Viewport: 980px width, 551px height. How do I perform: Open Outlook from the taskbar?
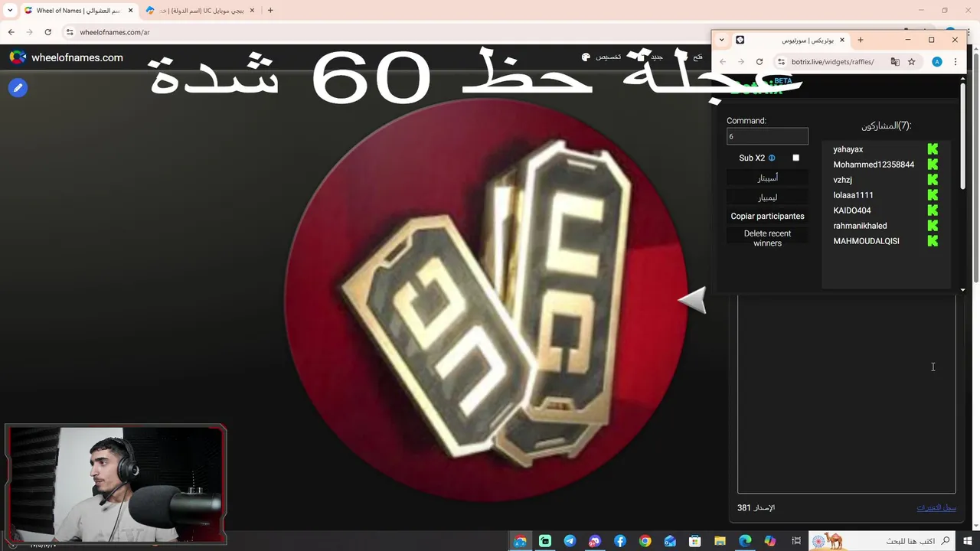pyautogui.click(x=670, y=541)
